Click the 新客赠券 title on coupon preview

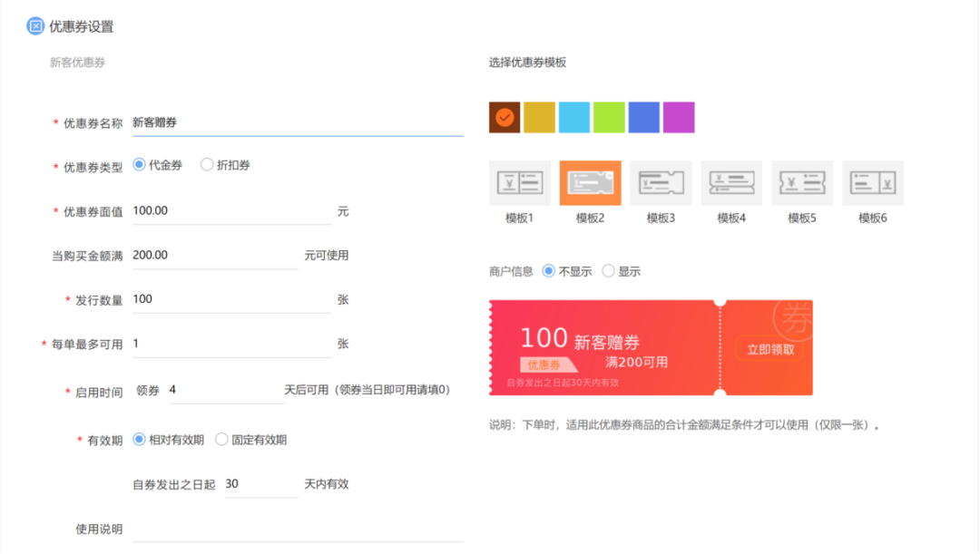coord(607,342)
